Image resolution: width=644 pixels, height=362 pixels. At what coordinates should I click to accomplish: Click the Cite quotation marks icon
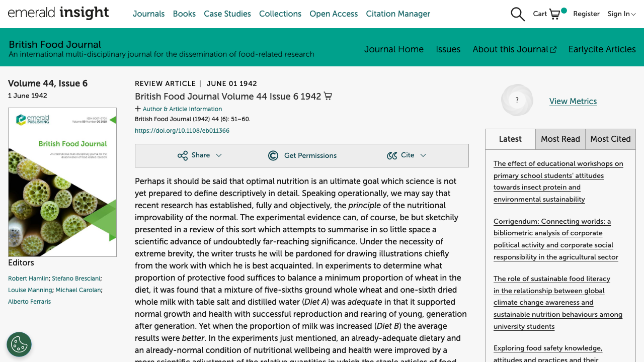392,155
